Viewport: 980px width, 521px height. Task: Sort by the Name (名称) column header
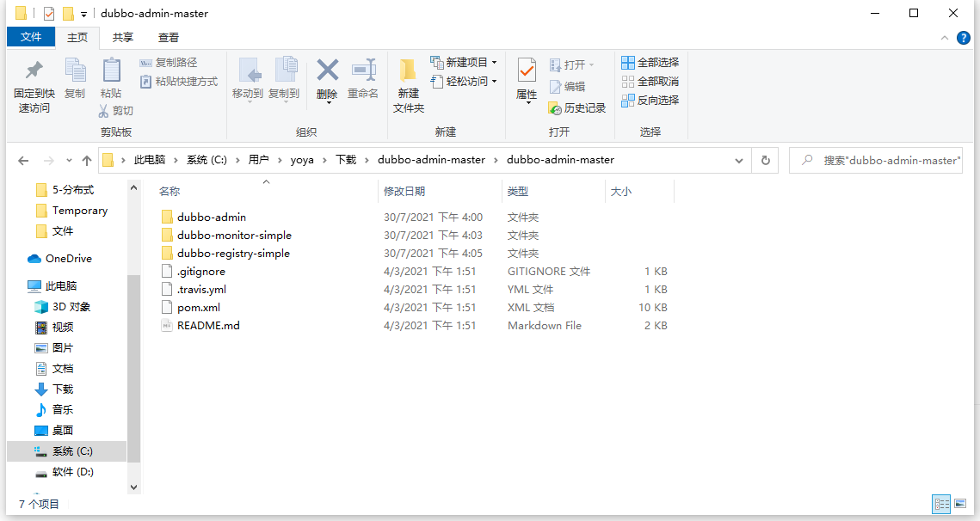(x=169, y=191)
